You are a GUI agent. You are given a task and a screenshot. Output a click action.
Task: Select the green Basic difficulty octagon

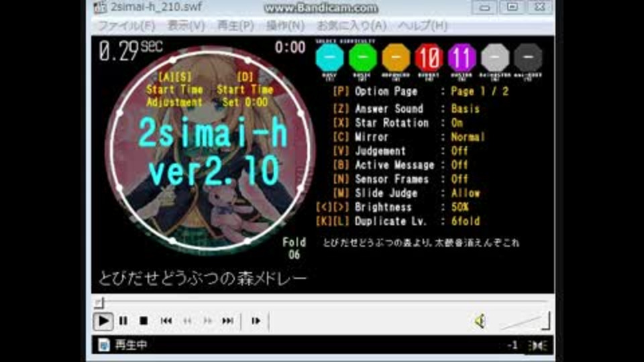(x=363, y=58)
